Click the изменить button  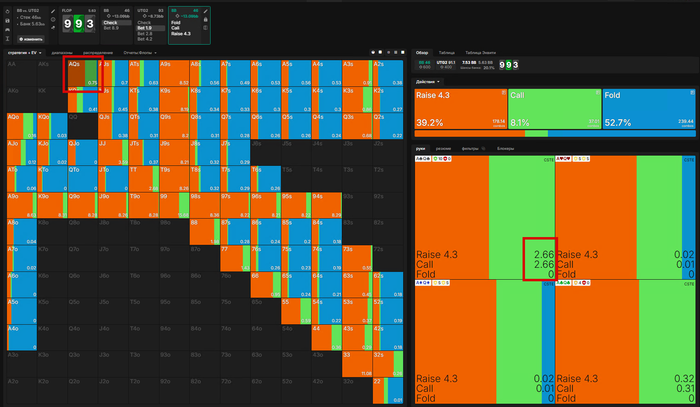[31, 39]
